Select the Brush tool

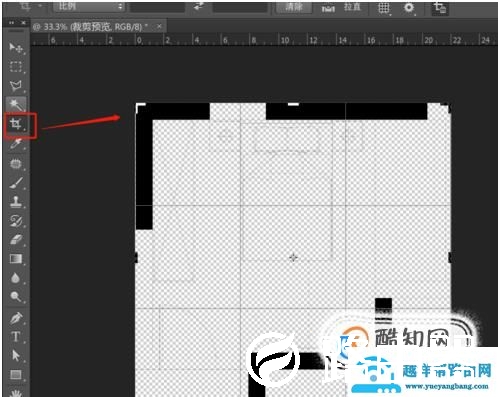point(16,183)
